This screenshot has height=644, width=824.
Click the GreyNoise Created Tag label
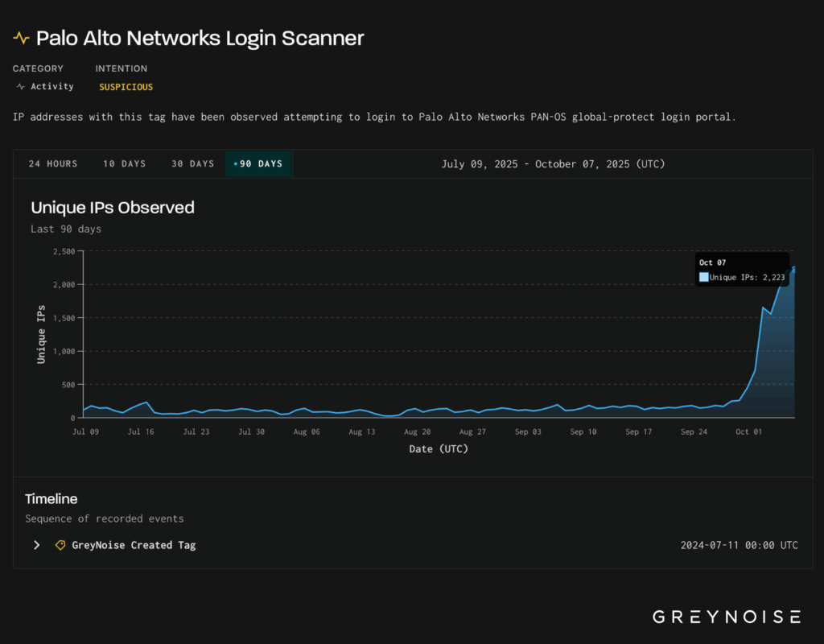coord(134,545)
